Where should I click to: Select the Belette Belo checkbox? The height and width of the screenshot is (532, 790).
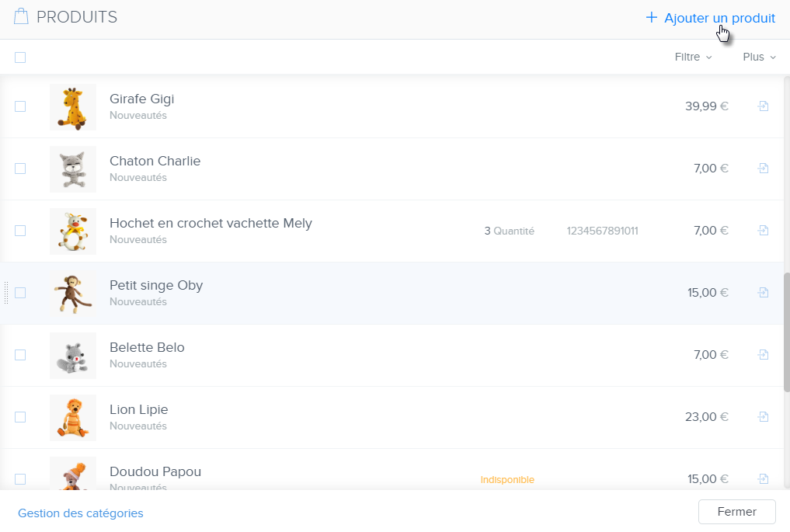point(20,355)
